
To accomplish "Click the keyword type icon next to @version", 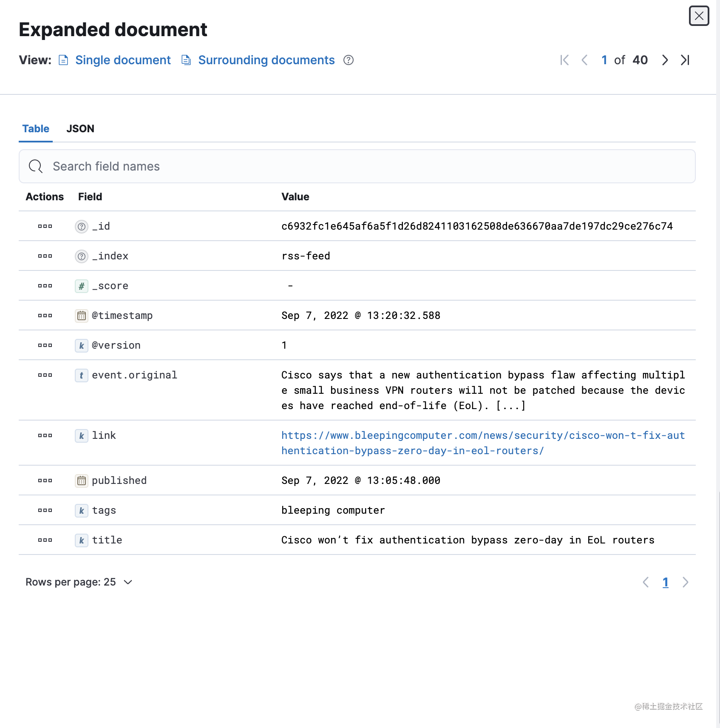I will pos(82,345).
